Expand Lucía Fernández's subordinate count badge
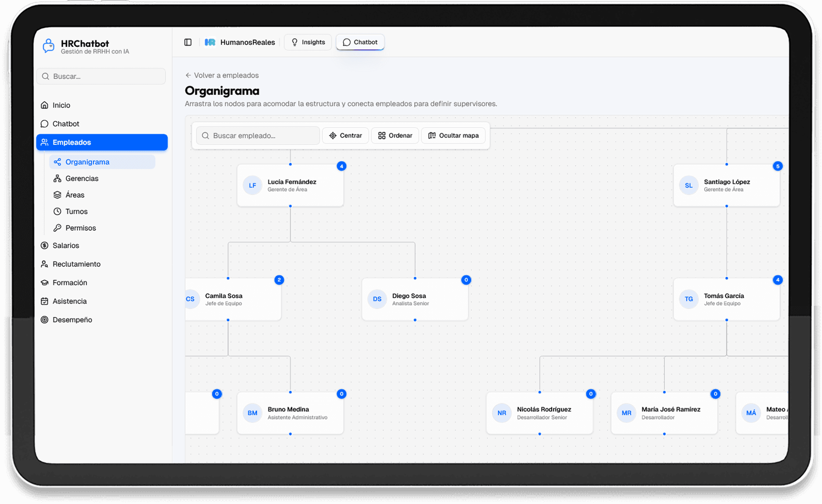Viewport: 822px width, 504px height. coord(341,166)
